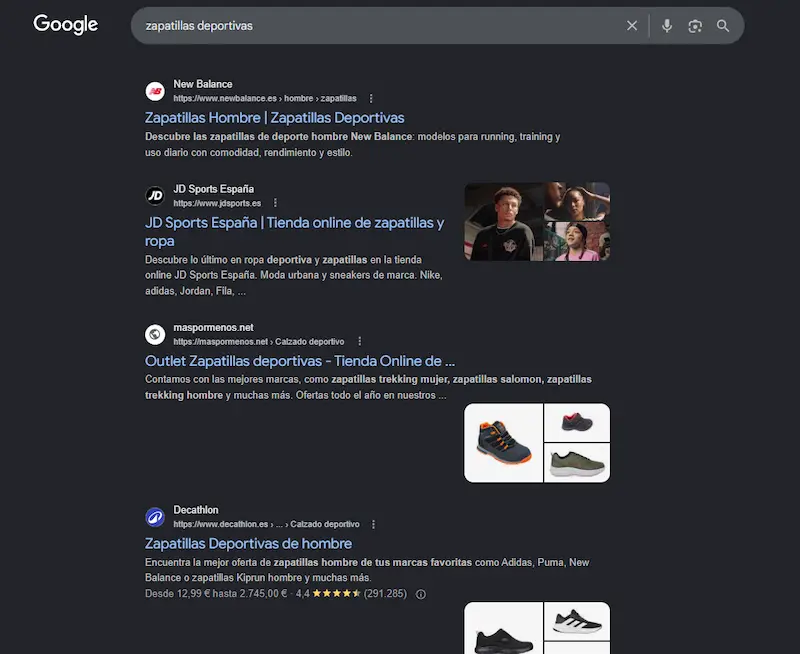Click the jdsports.es URL
Image resolution: width=800 pixels, height=654 pixels.
click(x=217, y=203)
